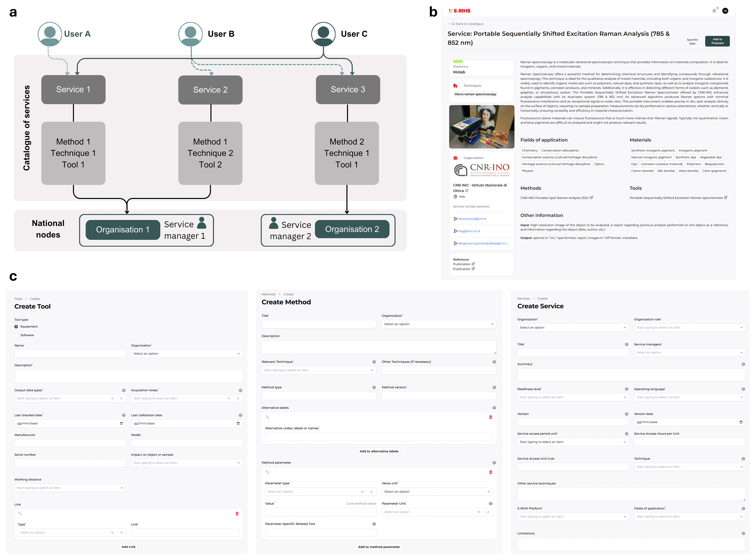Image resolution: width=756 pixels, height=560 pixels.
Task: Open the proposal cart icon beside the avatar
Action: point(714,11)
